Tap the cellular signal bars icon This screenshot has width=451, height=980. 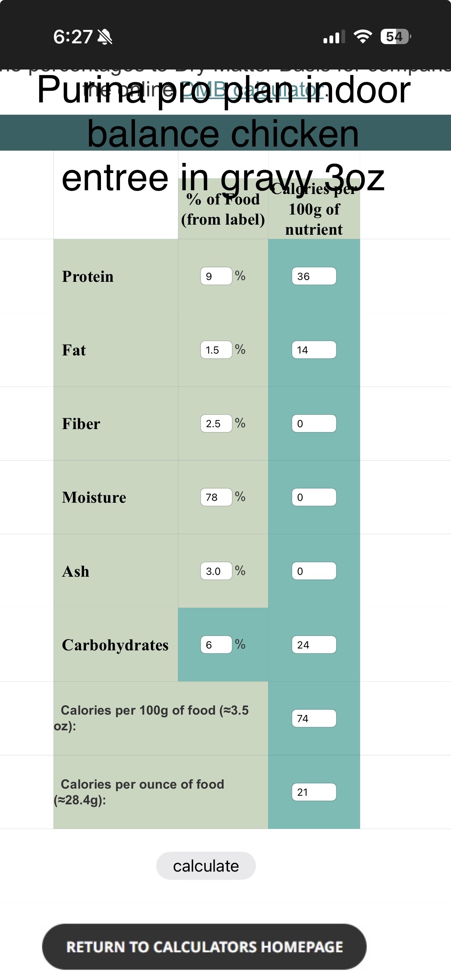point(334,37)
